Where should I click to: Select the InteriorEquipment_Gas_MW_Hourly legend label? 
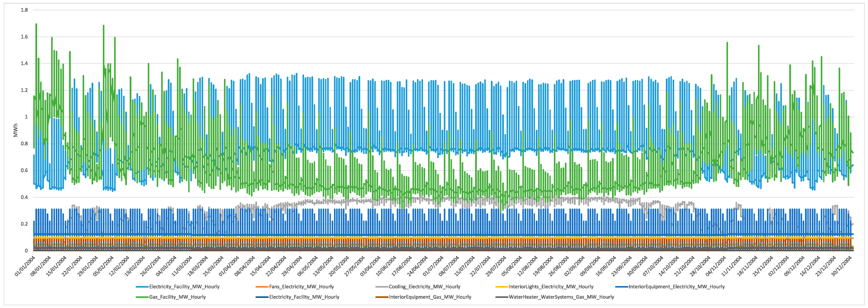click(430, 297)
